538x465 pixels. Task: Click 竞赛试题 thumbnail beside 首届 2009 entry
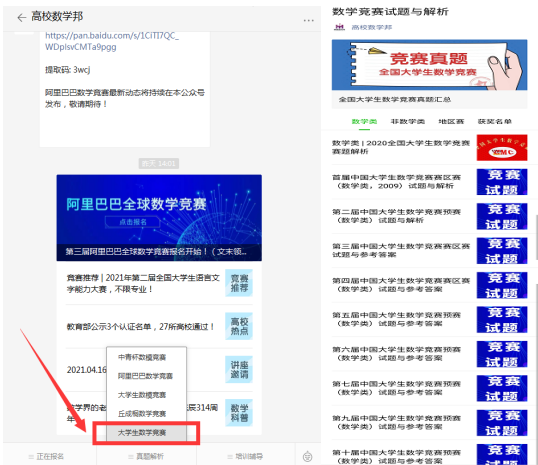[x=502, y=182]
